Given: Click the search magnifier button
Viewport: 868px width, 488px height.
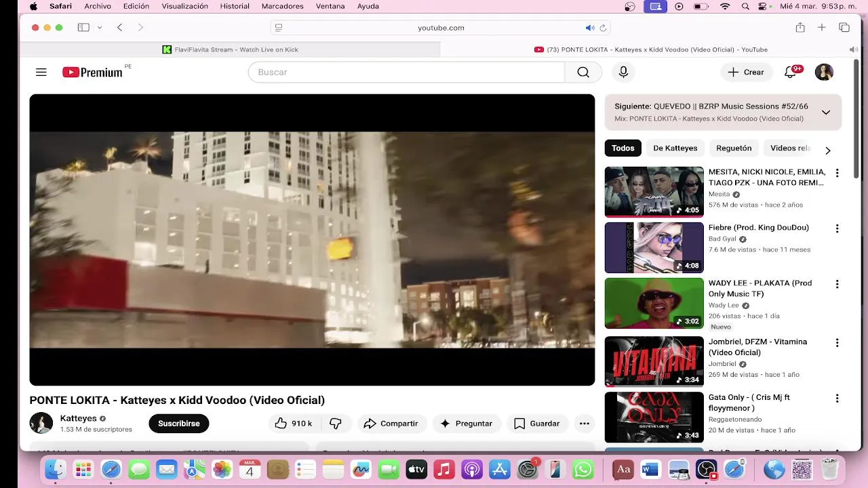Looking at the screenshot, I should click(583, 72).
